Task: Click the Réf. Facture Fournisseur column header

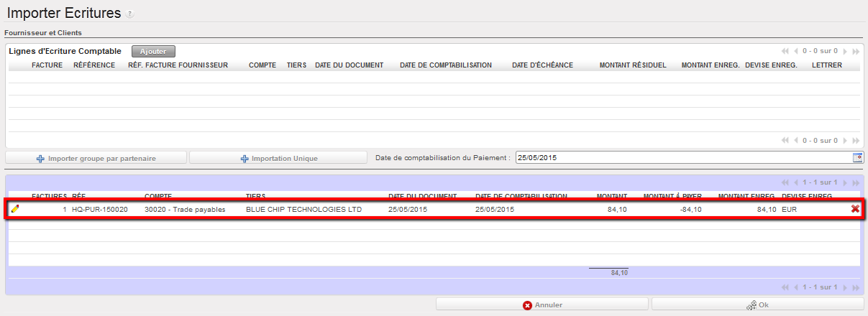Action: click(x=178, y=65)
